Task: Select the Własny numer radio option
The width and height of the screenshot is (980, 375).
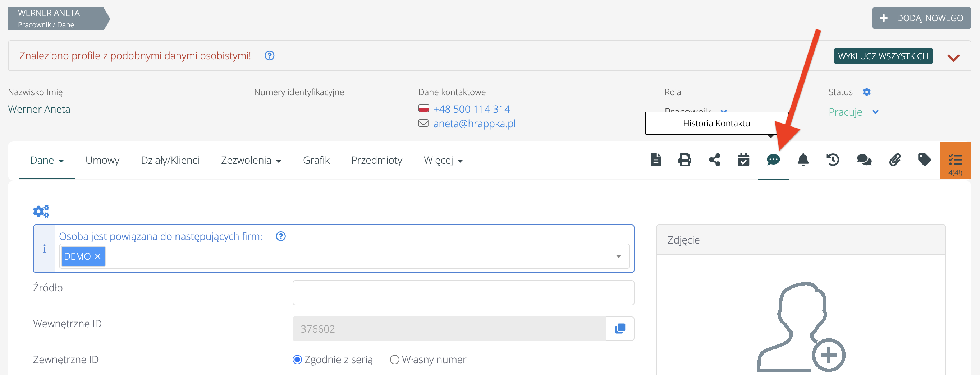Action: (x=394, y=360)
